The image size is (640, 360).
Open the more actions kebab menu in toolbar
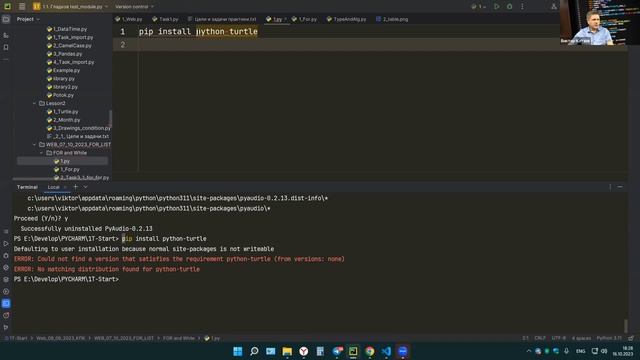522,7
